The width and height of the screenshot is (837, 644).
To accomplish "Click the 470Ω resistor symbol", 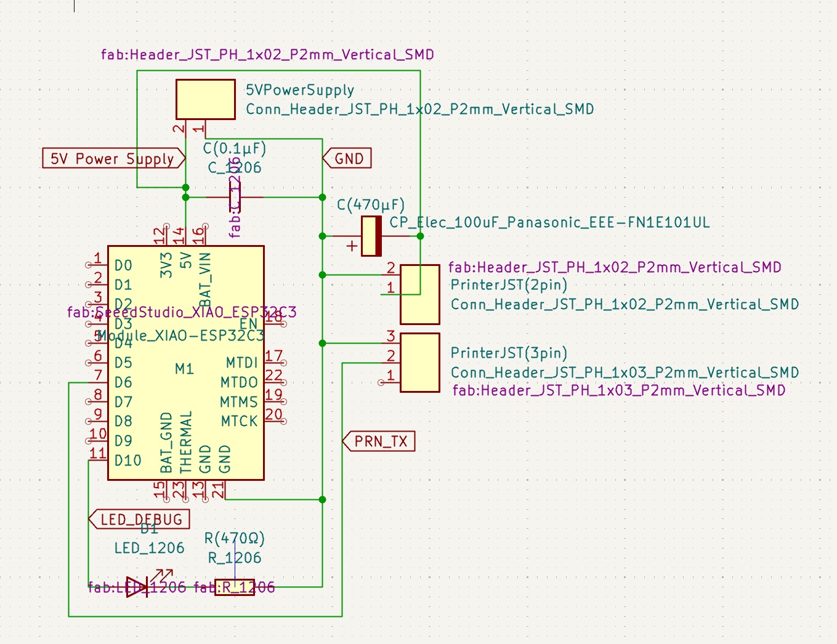I will coord(235,587).
